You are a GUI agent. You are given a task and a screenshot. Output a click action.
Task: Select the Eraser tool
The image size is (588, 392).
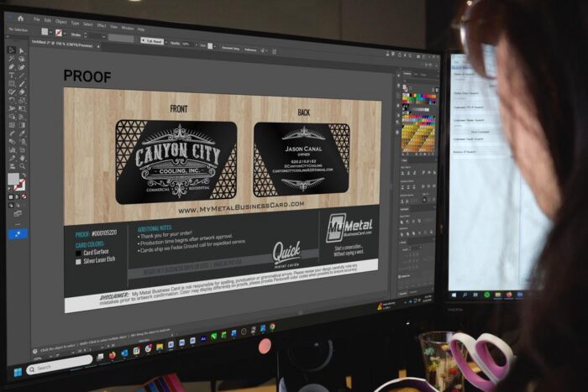click(x=22, y=91)
